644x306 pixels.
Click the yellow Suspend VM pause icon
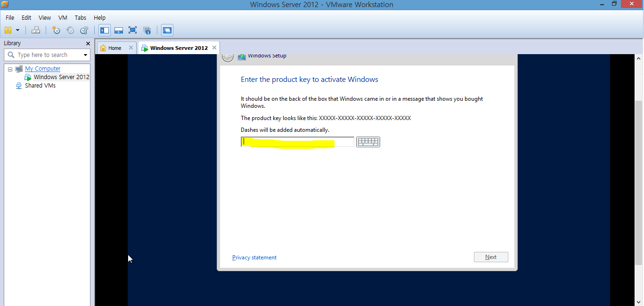[x=8, y=30]
